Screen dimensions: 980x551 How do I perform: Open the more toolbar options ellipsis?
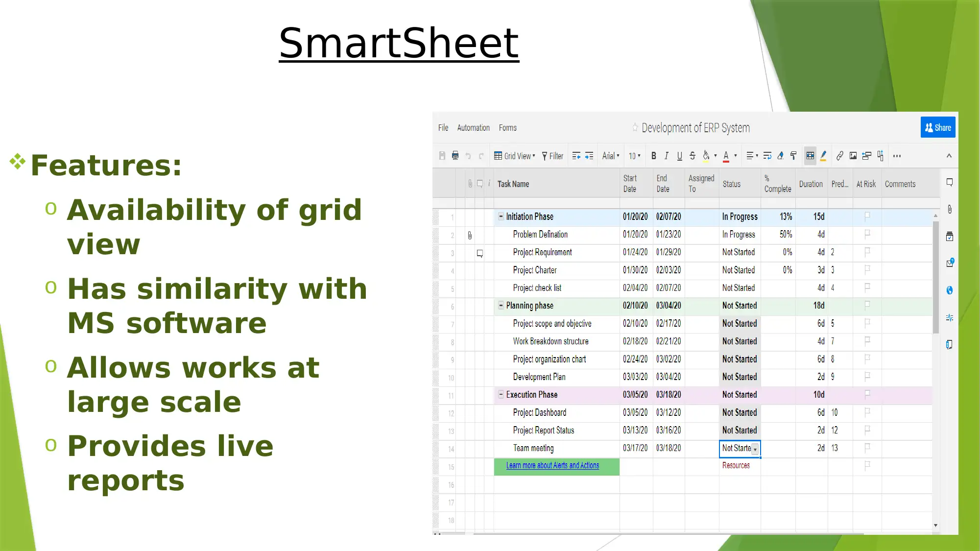[897, 156]
